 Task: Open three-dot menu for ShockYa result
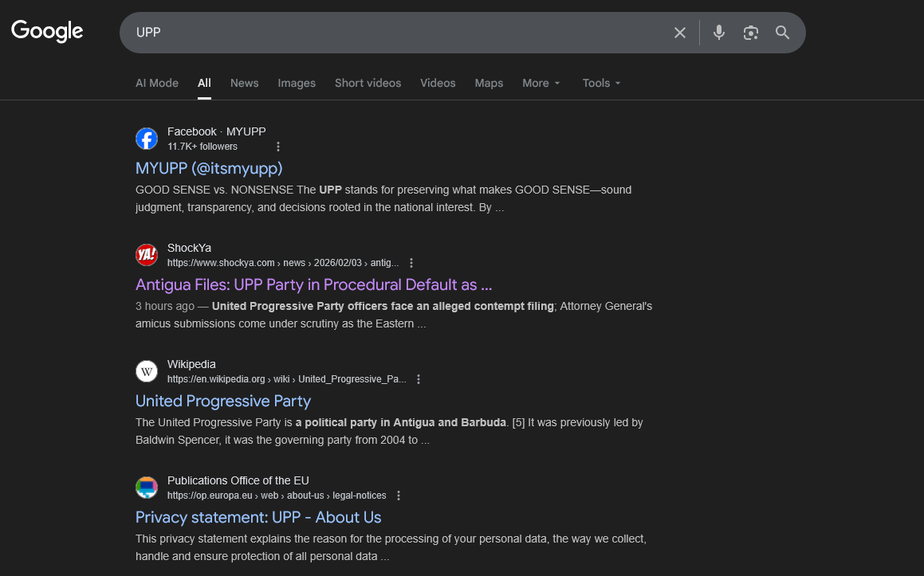click(x=411, y=263)
